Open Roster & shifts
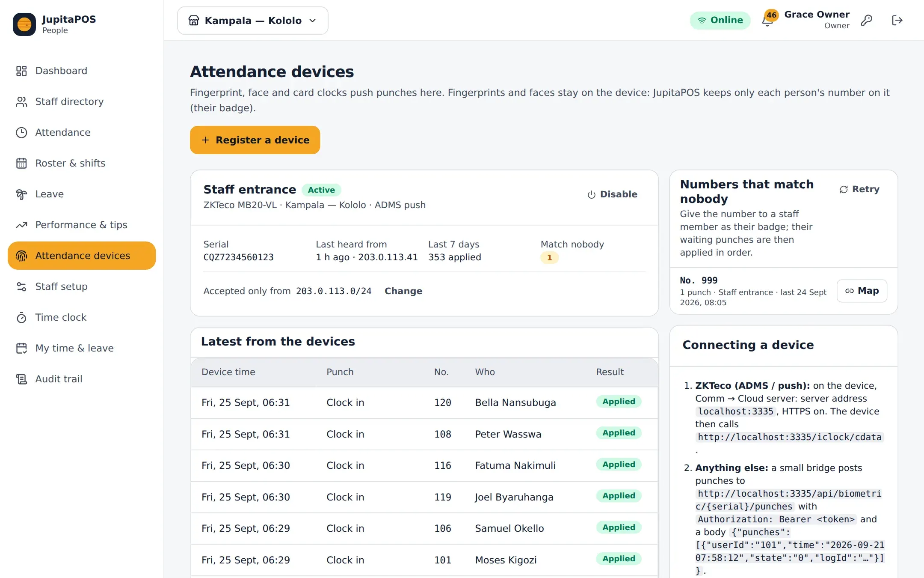924x578 pixels. click(x=82, y=163)
